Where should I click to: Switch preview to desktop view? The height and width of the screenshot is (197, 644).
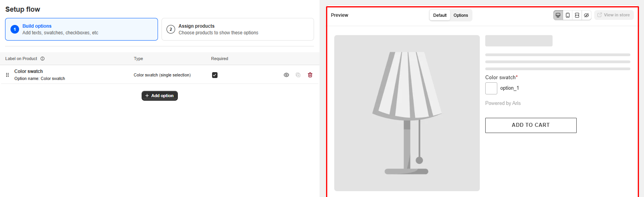click(x=558, y=15)
